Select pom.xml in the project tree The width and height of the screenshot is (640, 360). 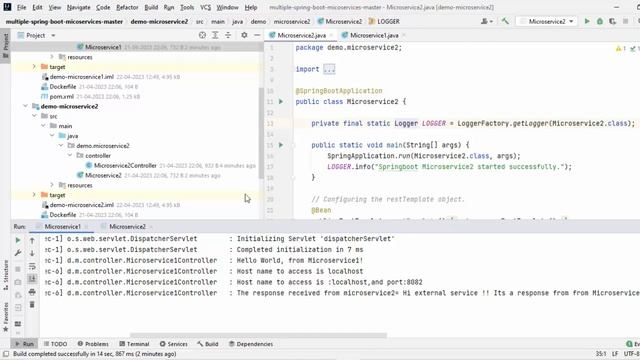click(x=62, y=96)
